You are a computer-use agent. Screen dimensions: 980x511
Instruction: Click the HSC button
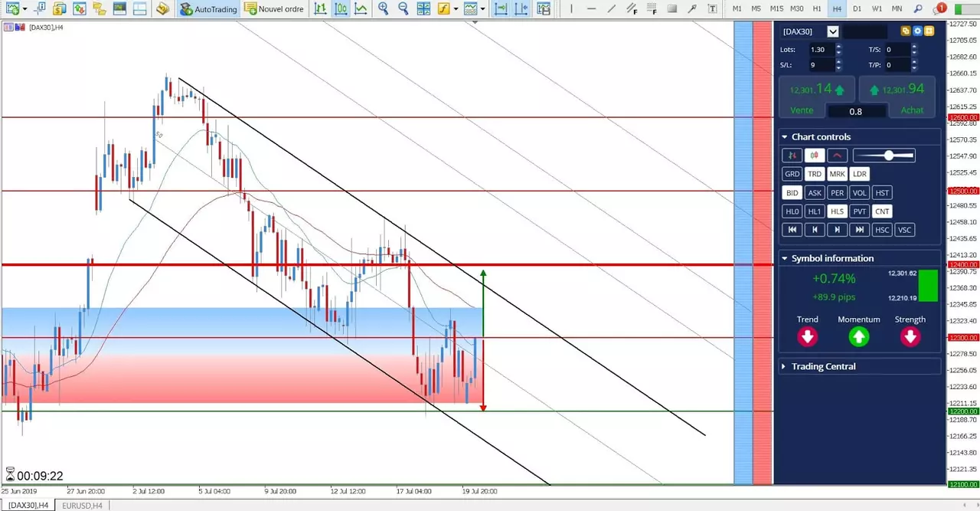[x=883, y=230]
